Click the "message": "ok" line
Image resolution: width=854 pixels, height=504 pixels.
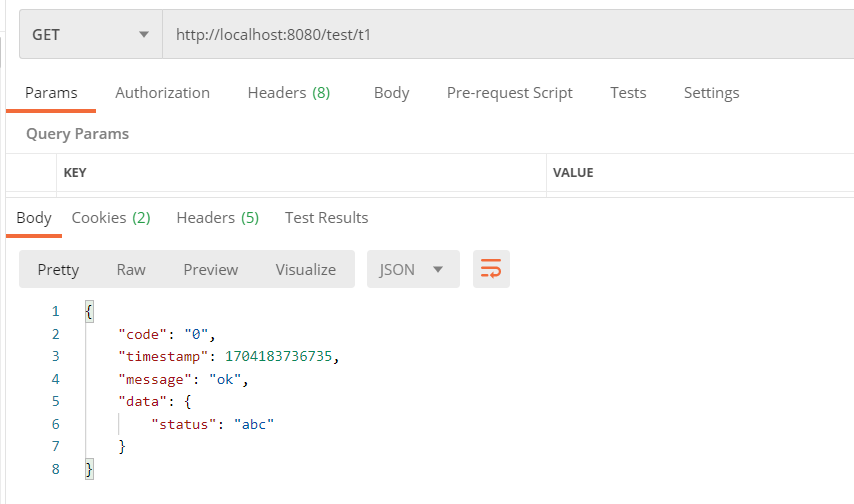coord(183,379)
